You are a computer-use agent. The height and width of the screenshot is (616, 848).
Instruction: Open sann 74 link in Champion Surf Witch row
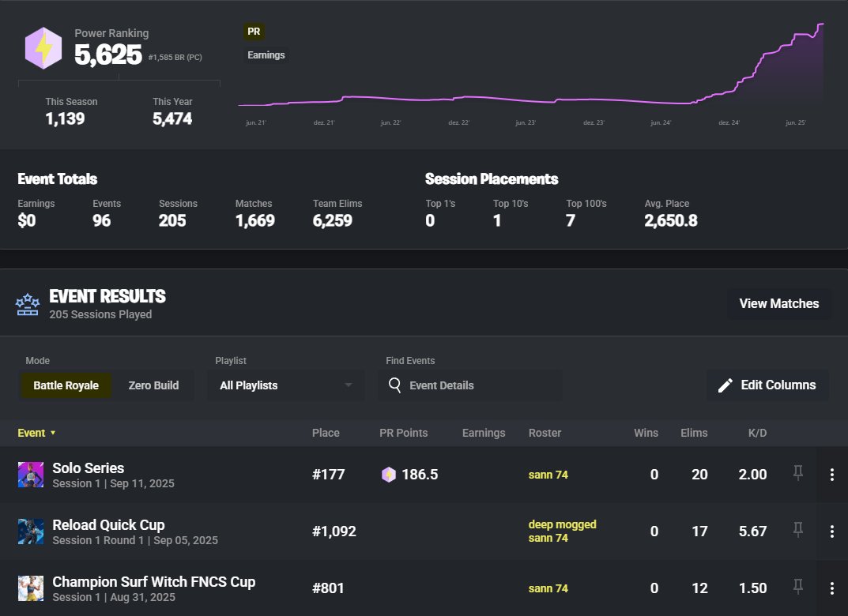tap(548, 588)
